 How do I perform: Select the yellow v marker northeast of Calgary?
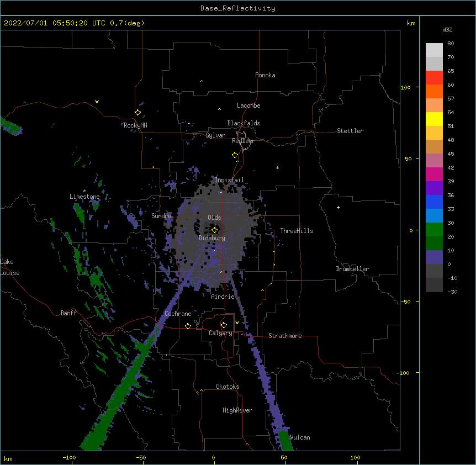coord(237,323)
